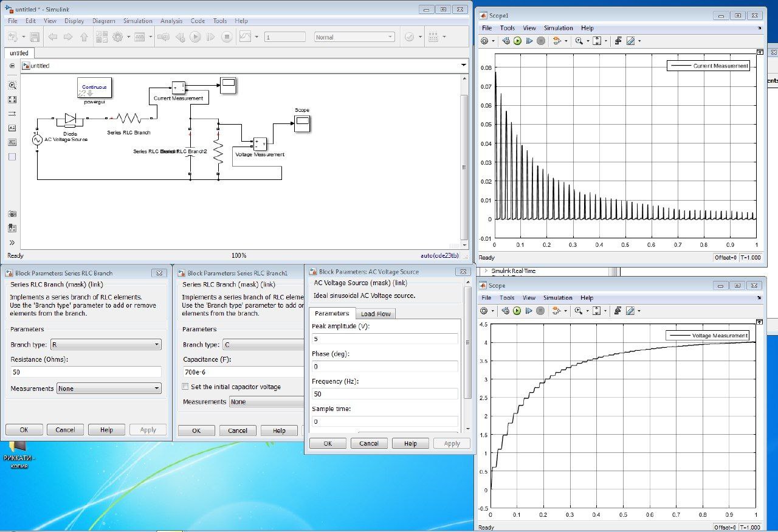Open the Simulation Data Inspector icon
The image size is (778, 532).
click(x=245, y=37)
